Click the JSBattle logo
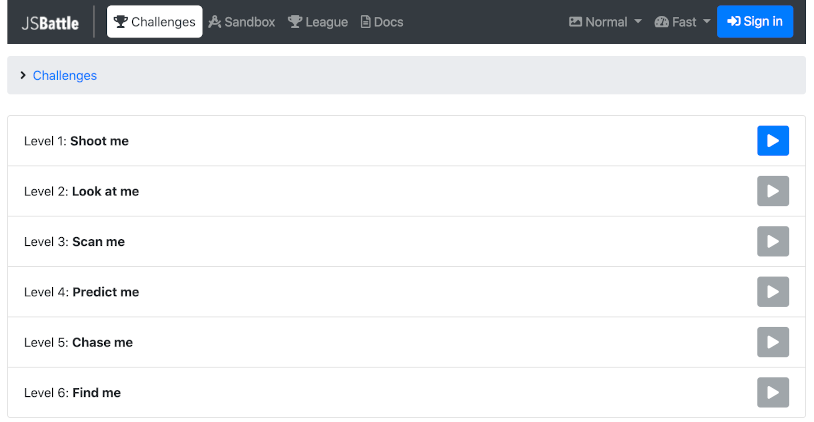814x422 pixels. pos(50,23)
